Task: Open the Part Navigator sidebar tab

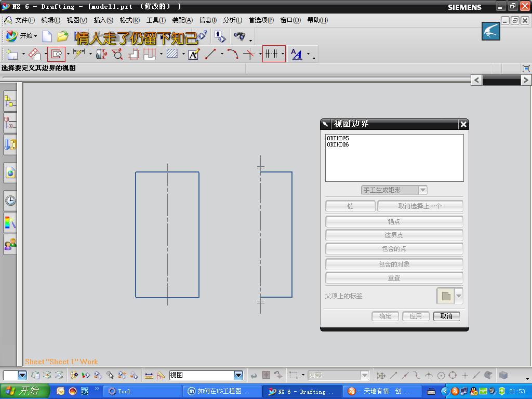Action: 10,123
